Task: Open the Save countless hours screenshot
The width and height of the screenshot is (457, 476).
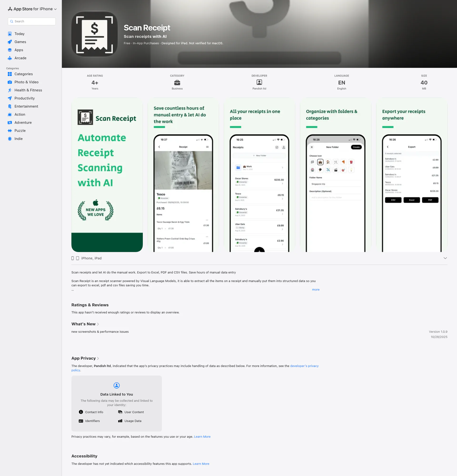Action: [183, 175]
